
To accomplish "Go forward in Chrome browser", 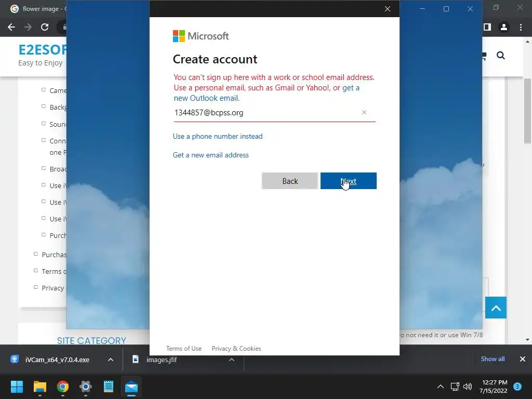I will click(x=28, y=27).
